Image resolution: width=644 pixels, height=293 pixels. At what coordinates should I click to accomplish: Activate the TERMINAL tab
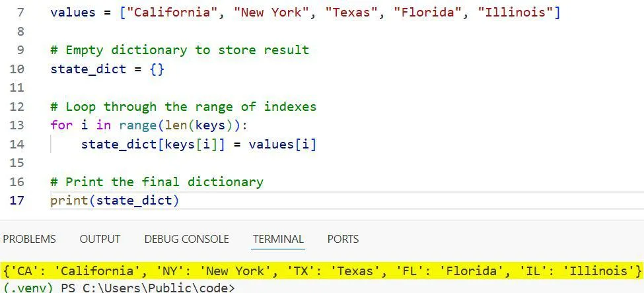click(278, 239)
